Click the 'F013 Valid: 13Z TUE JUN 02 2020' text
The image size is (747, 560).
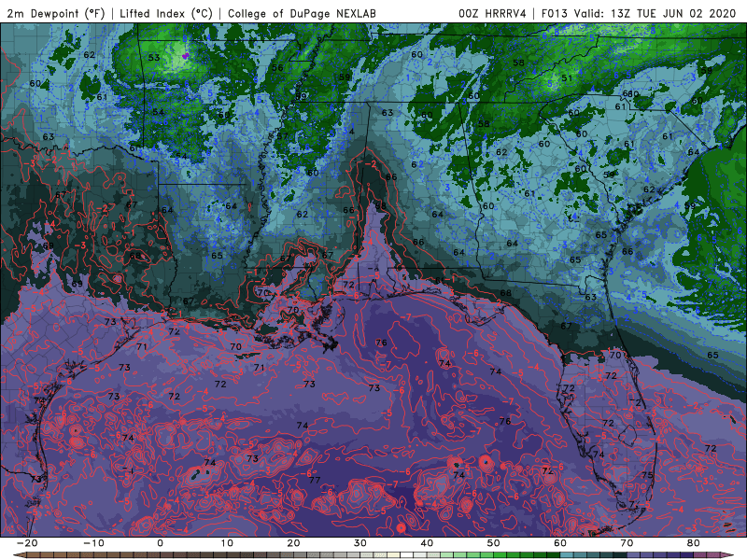click(639, 13)
